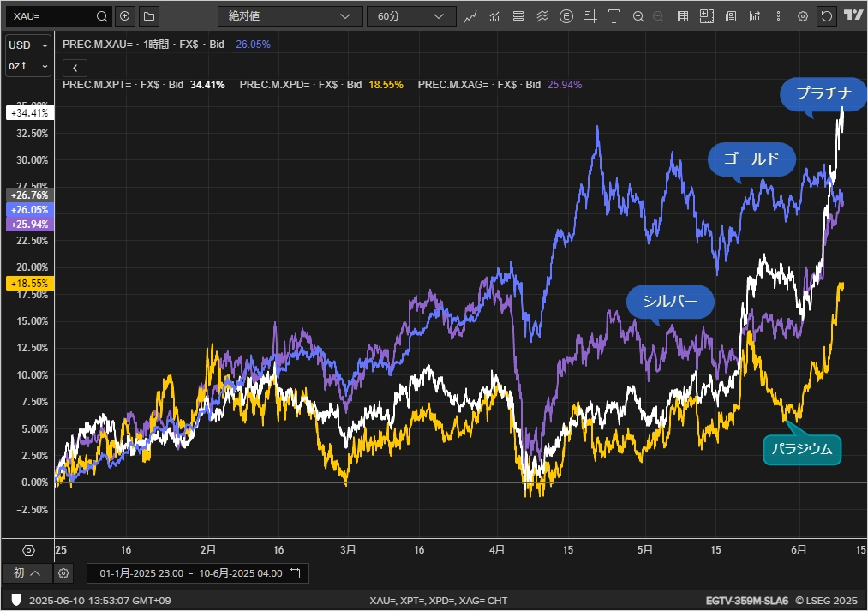Click the wavy lines compare icon
Image resolution: width=868 pixels, height=611 pixels.
pos(542,16)
